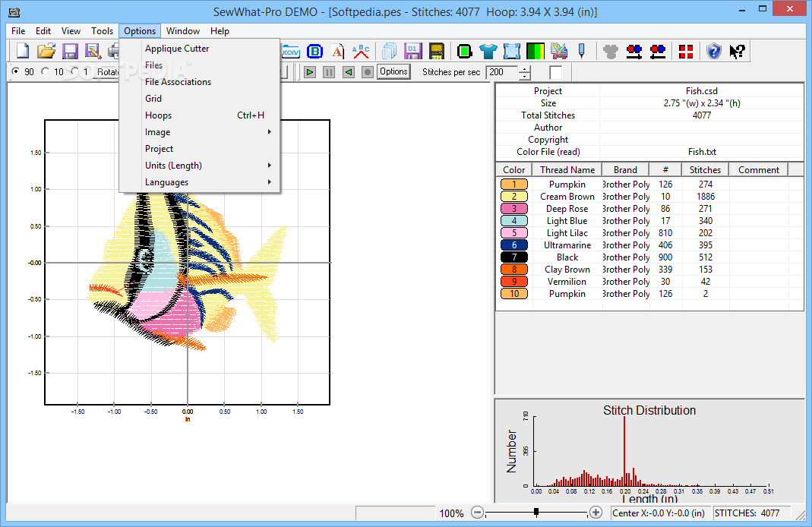Zoom out with the minus icon

[x=478, y=513]
